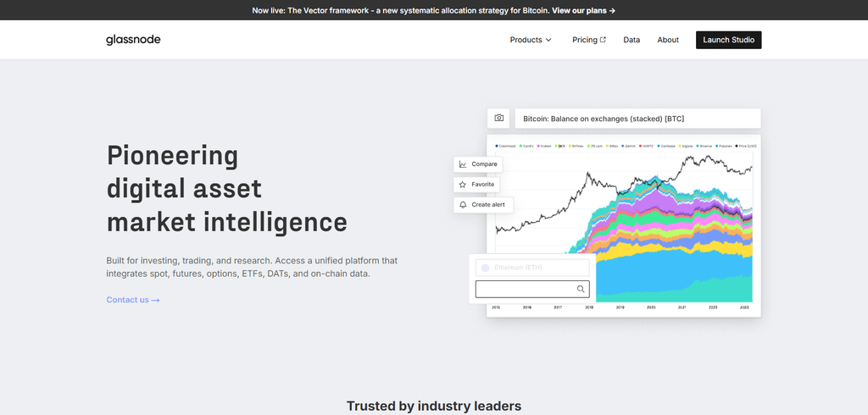Click the Launch Studio button
868x415 pixels.
(728, 40)
